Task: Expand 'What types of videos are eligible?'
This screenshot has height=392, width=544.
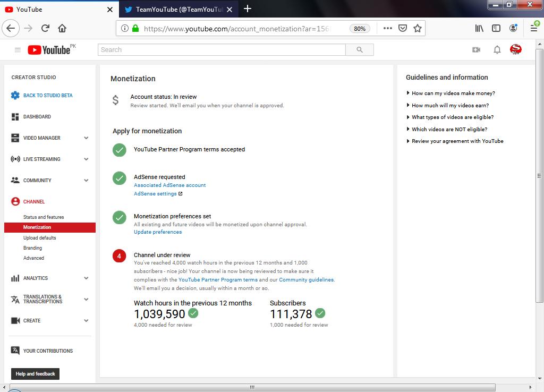Action: coord(450,117)
